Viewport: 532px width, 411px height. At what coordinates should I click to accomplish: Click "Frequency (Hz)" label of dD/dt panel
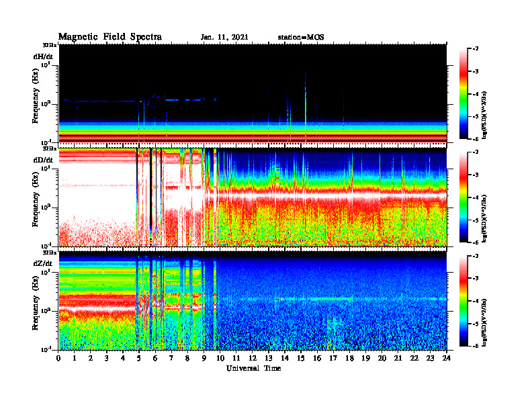(x=36, y=199)
